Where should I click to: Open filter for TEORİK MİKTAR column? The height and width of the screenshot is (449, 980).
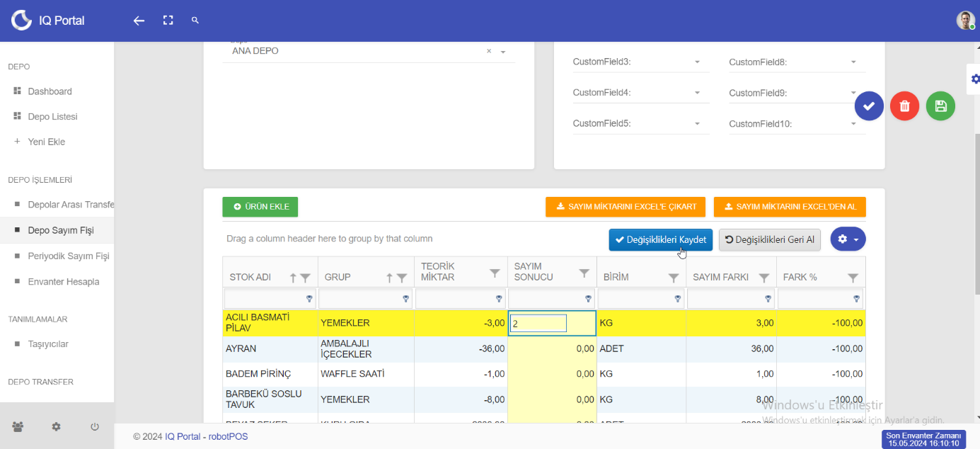[495, 273]
